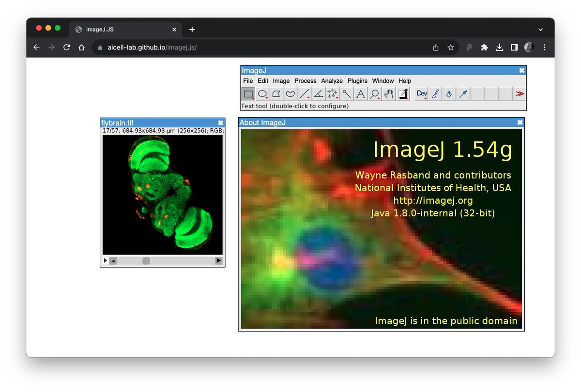Image resolution: width=581 pixels, height=392 pixels.
Task: Select the Paintbrush tool
Action: [436, 94]
